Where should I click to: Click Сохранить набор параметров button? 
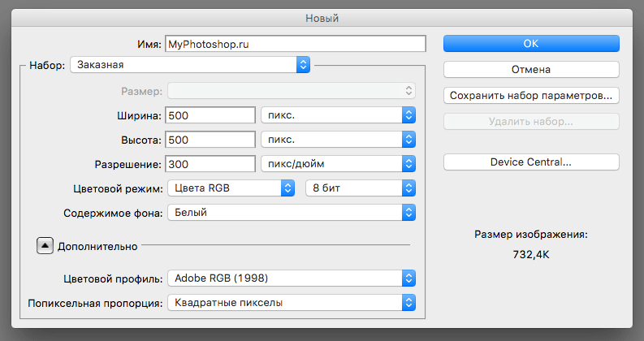[531, 96]
